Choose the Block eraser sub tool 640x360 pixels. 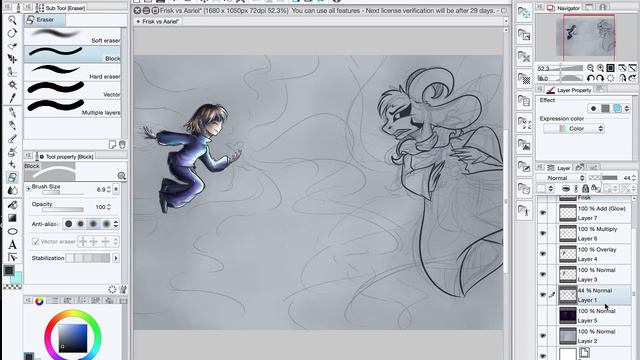point(72,54)
